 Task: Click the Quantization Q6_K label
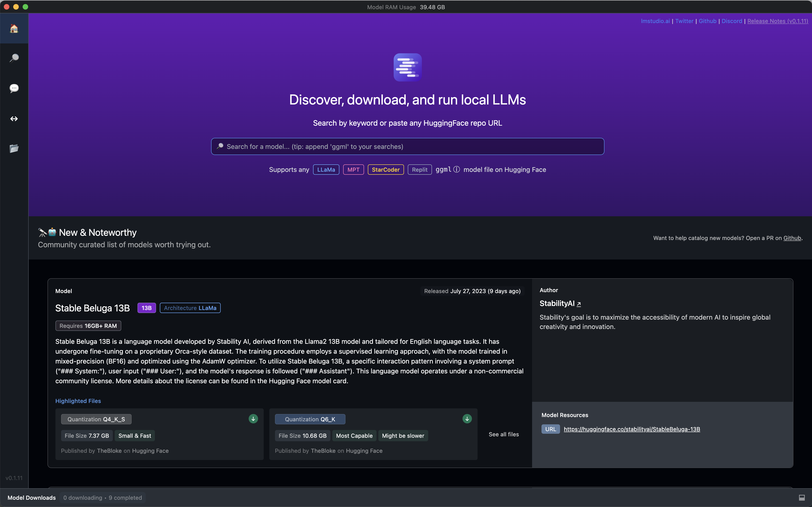(310, 419)
